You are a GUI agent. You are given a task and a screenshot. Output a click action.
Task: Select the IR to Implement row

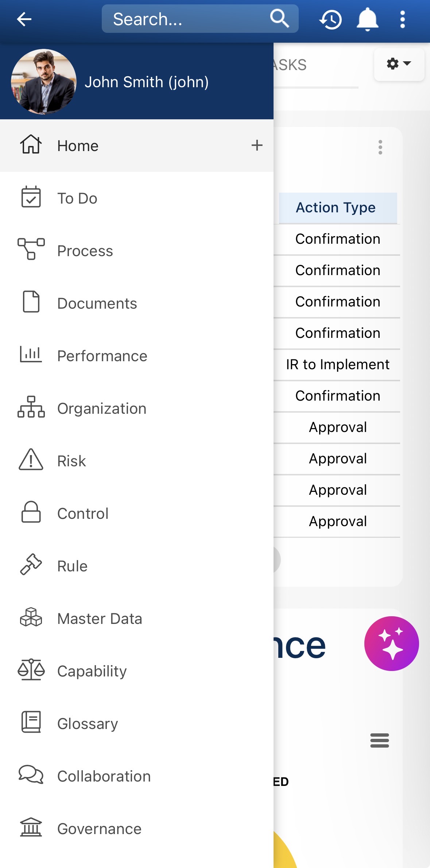tap(338, 364)
